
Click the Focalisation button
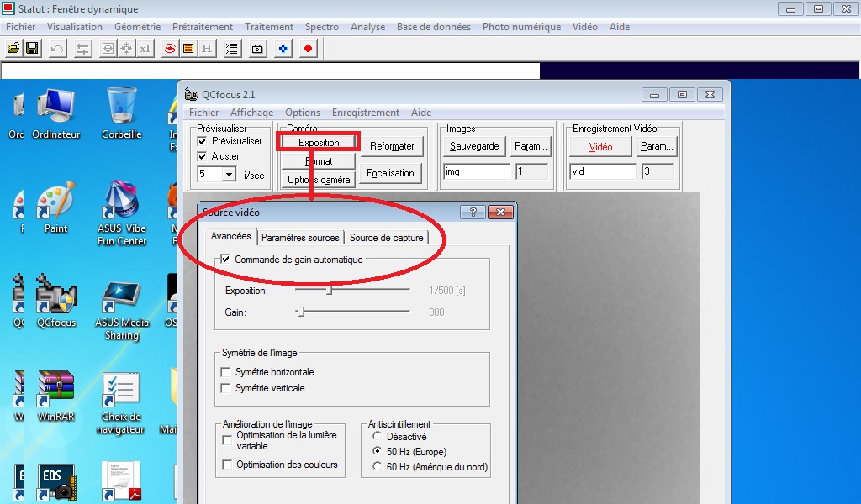click(x=390, y=173)
